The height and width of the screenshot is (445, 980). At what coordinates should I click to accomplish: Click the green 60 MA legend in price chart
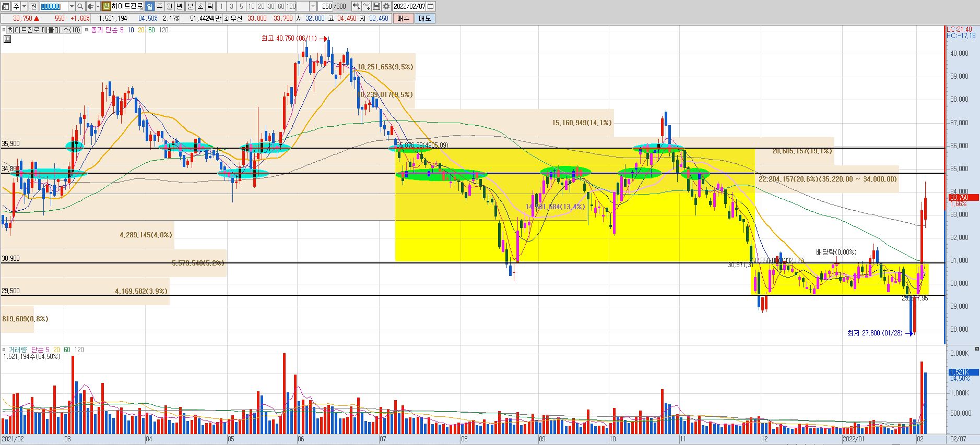[151, 30]
